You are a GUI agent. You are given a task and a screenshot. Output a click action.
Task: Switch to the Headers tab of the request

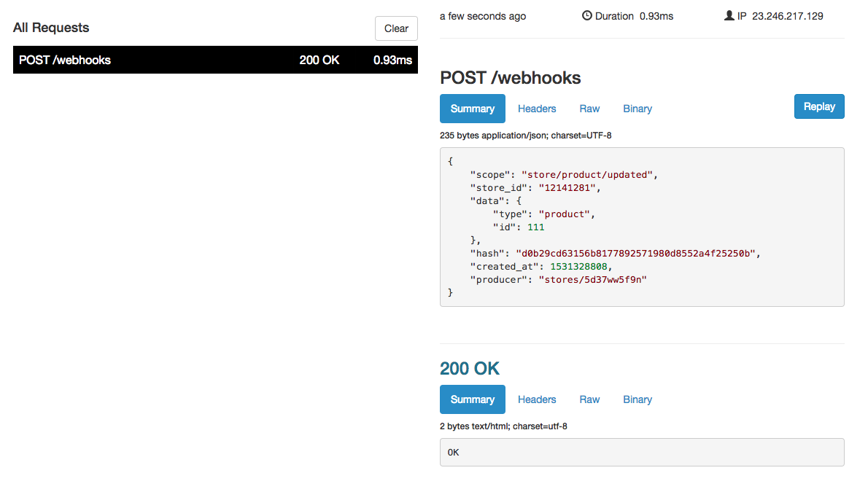536,108
